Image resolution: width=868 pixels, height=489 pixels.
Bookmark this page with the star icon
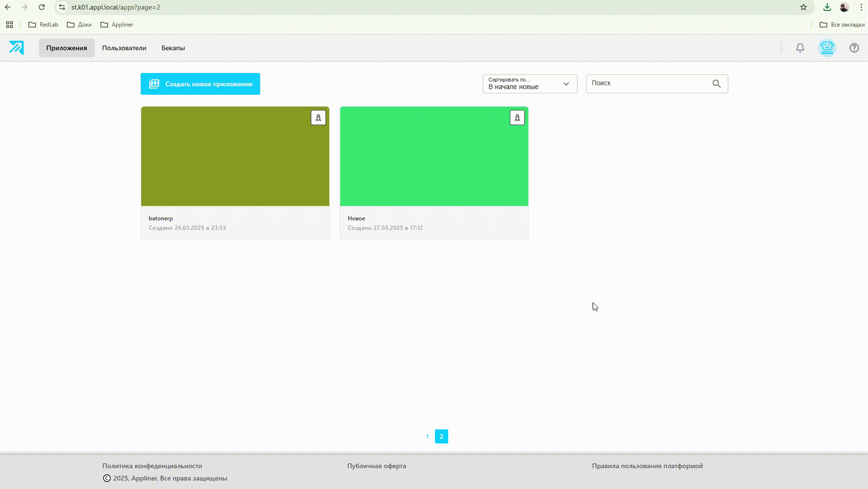coord(804,7)
